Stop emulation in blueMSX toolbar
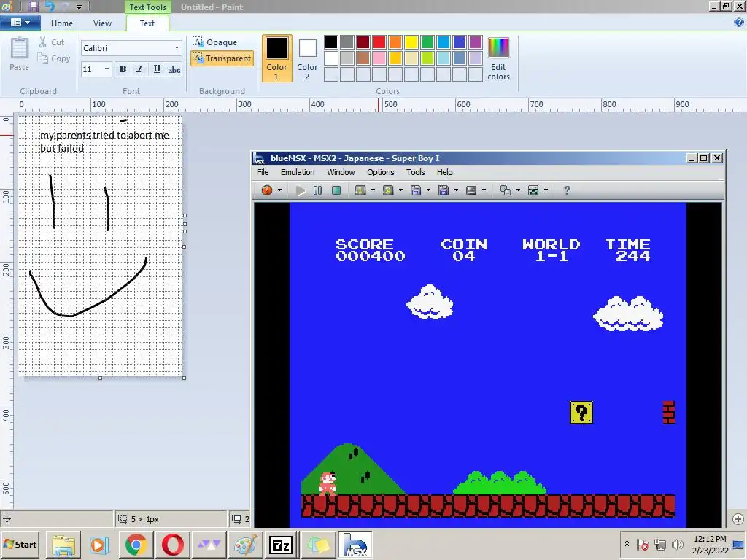This screenshot has height=560, width=747. pos(336,190)
